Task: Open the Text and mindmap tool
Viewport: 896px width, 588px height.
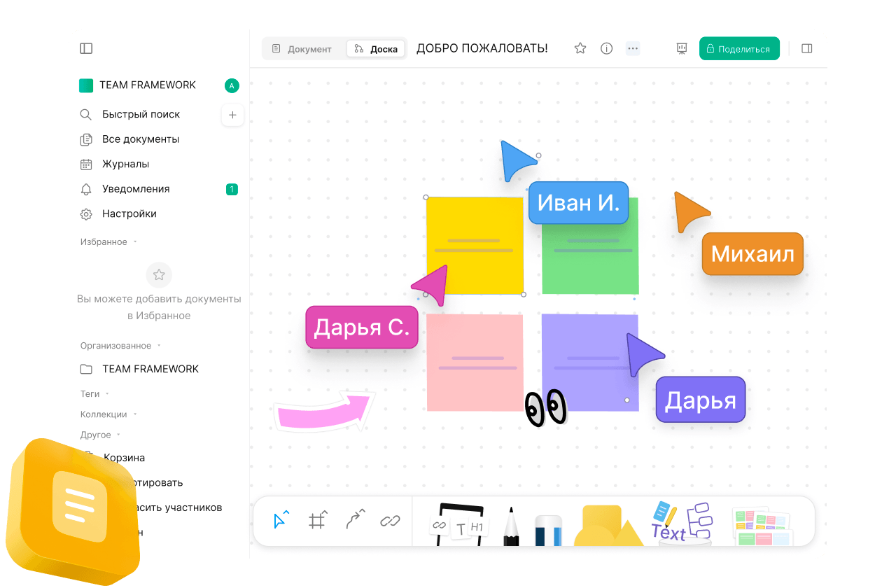Action: [682, 523]
